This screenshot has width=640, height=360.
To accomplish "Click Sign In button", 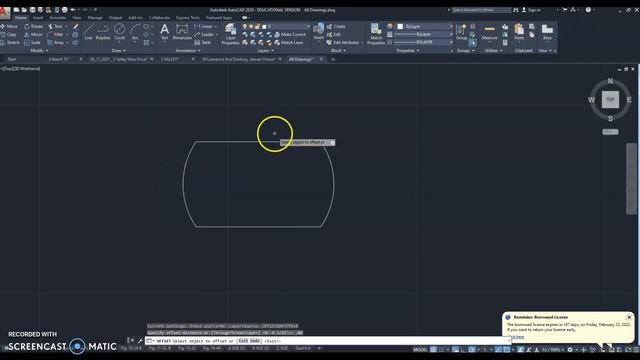I will click(x=531, y=10).
